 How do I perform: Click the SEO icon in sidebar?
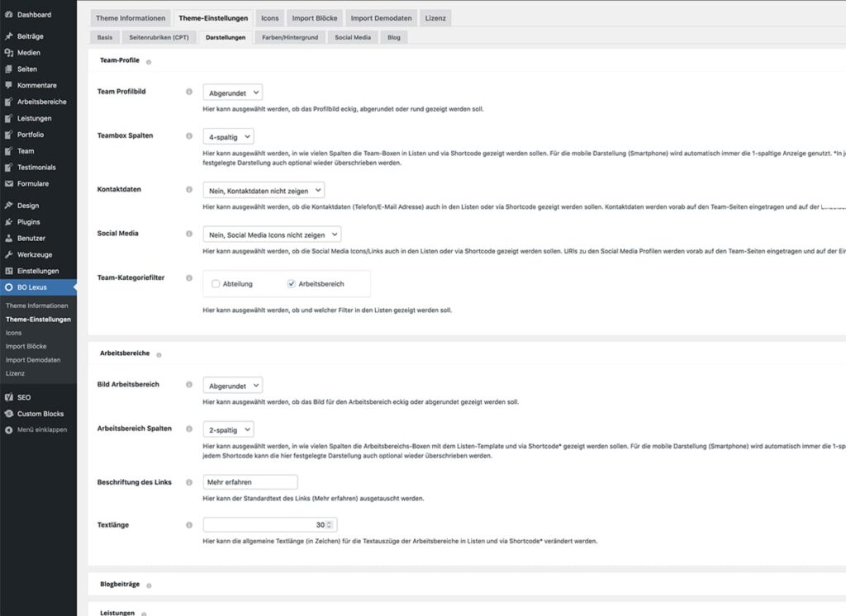[8, 397]
